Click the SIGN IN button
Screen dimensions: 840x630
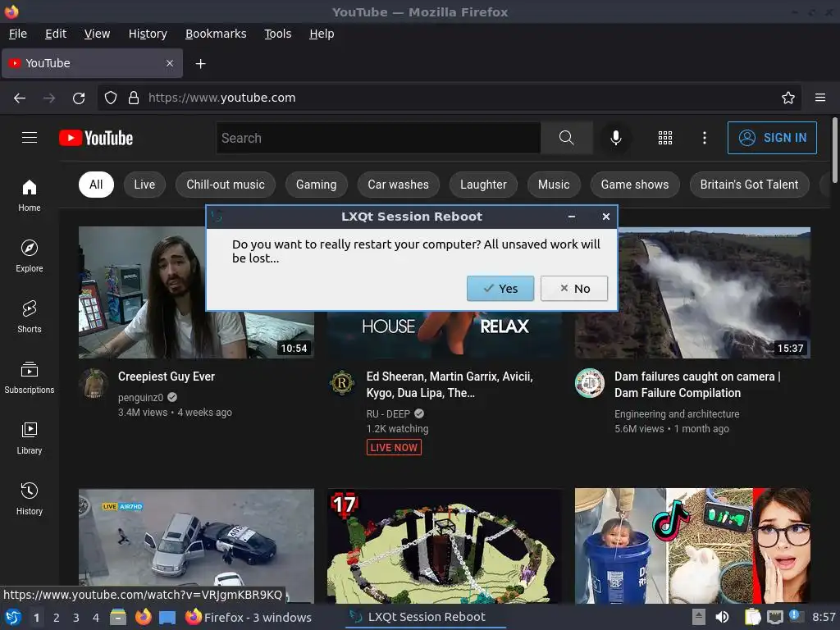click(x=772, y=138)
